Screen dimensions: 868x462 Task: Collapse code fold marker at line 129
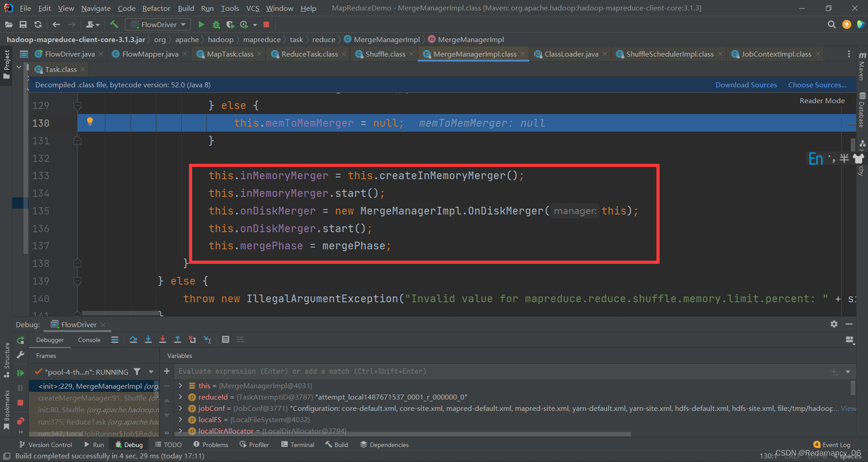(77, 105)
